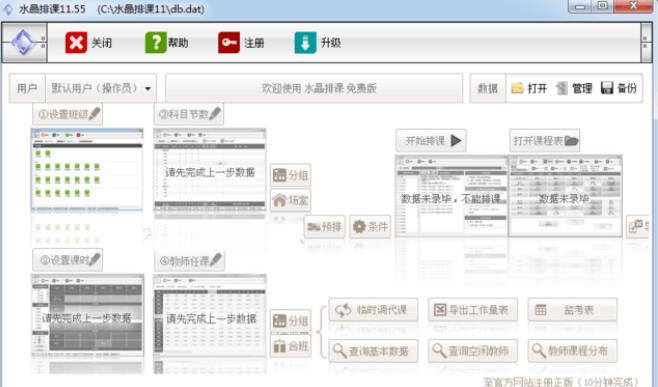658x387 pixels.
Task: Click 临时调代课 substitute button
Action: coord(373,310)
